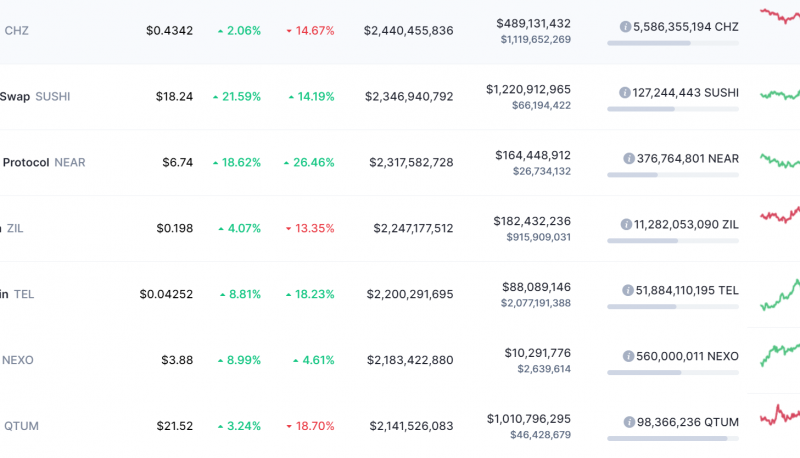Click the QTUM 7d change 18.70%
This screenshot has width=800, height=458.
point(310,425)
